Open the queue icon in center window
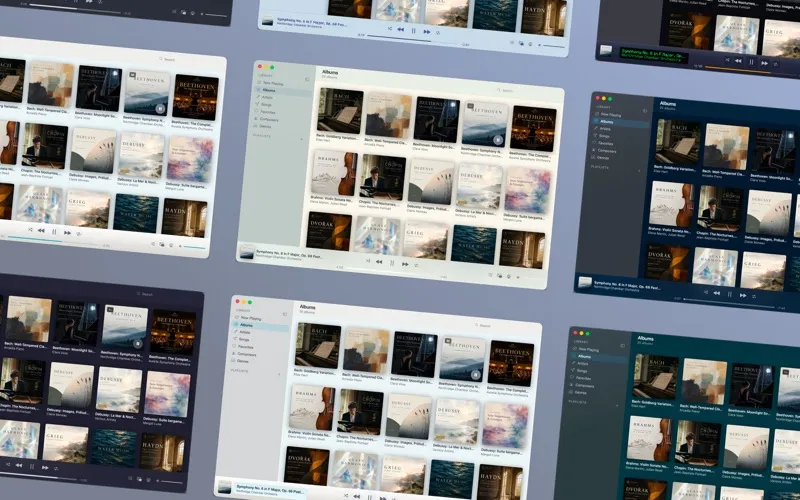This screenshot has height=500, width=800. click(491, 275)
